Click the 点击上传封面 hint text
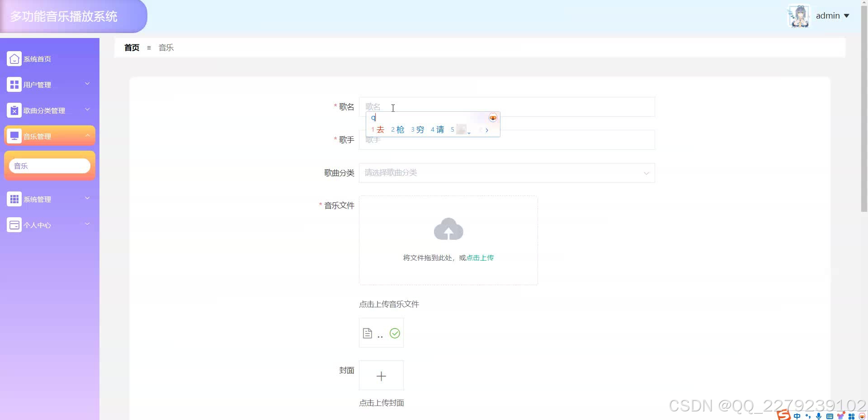 click(x=382, y=403)
